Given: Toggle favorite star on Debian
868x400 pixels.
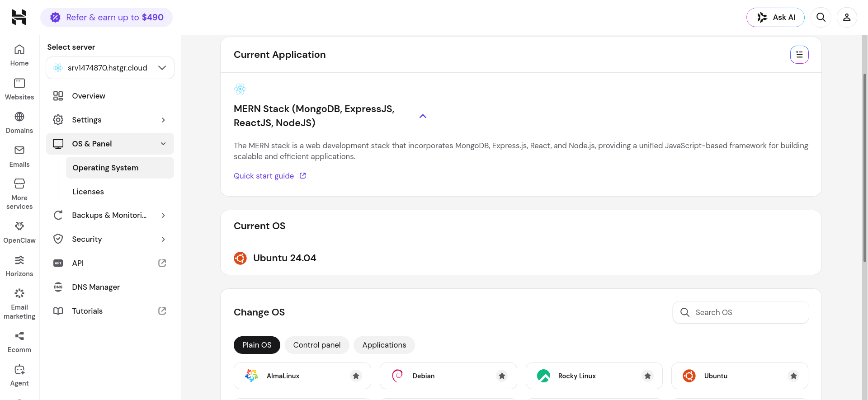Looking at the screenshot, I should [x=502, y=376].
